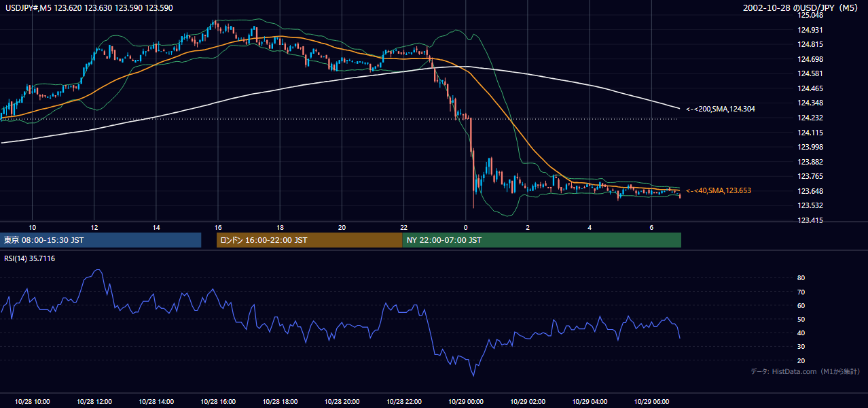Click the London 16:00-22:00 JST session bar
868x408 pixels.
310,240
